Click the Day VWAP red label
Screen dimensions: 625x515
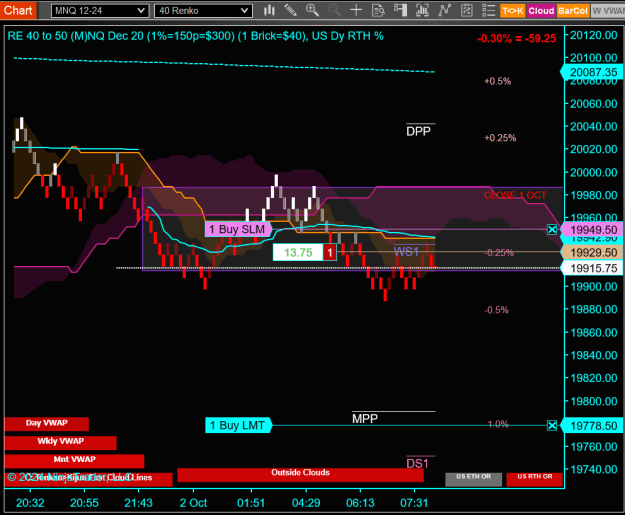(x=47, y=423)
